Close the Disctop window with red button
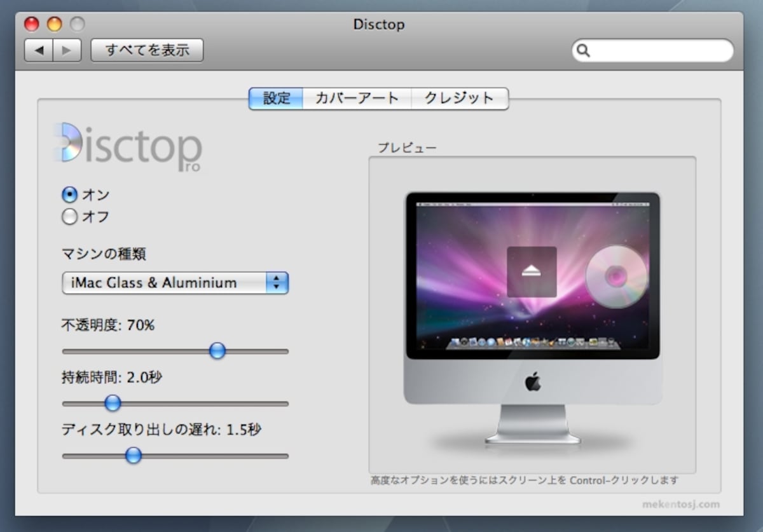Viewport: 763px width, 532px height. (x=32, y=24)
